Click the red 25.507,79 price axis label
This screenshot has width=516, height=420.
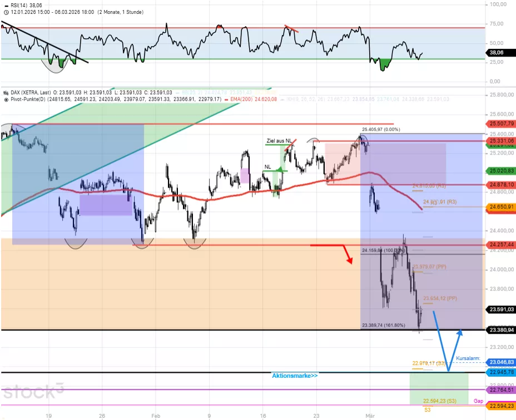click(500, 123)
